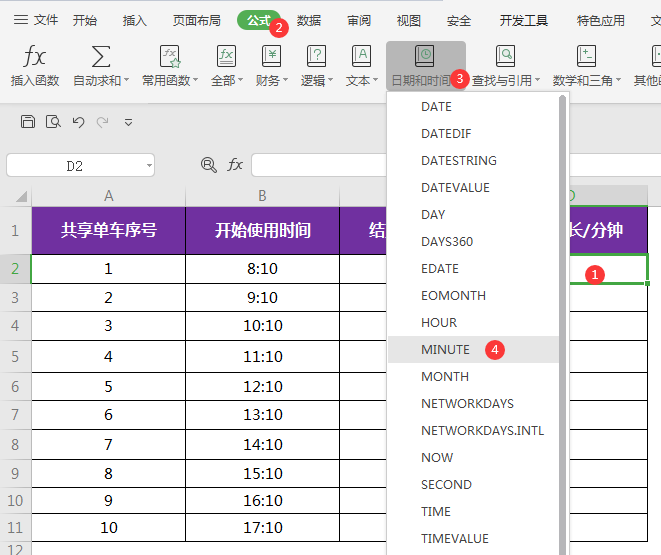Select MINUTE from the function list
661x555 pixels.
click(445, 350)
